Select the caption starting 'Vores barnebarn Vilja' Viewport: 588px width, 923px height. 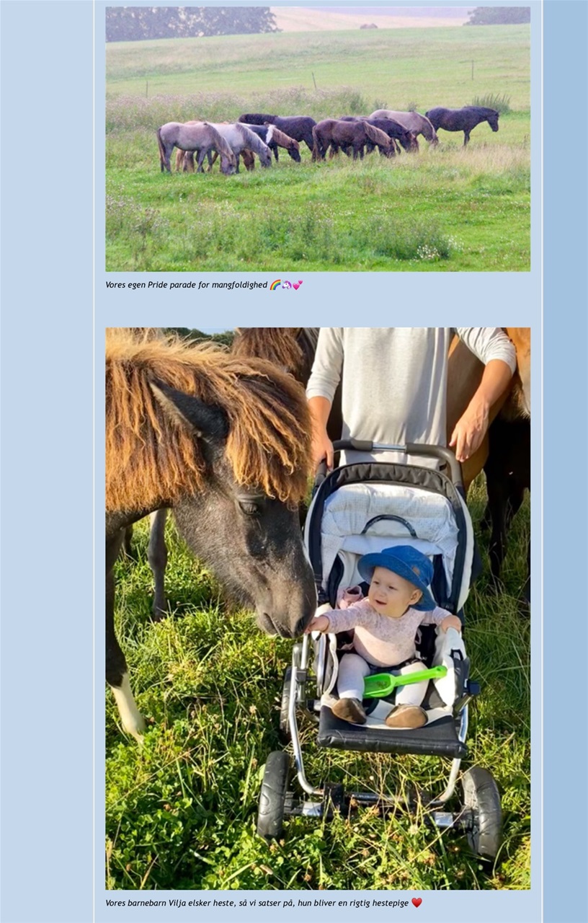[x=264, y=903]
